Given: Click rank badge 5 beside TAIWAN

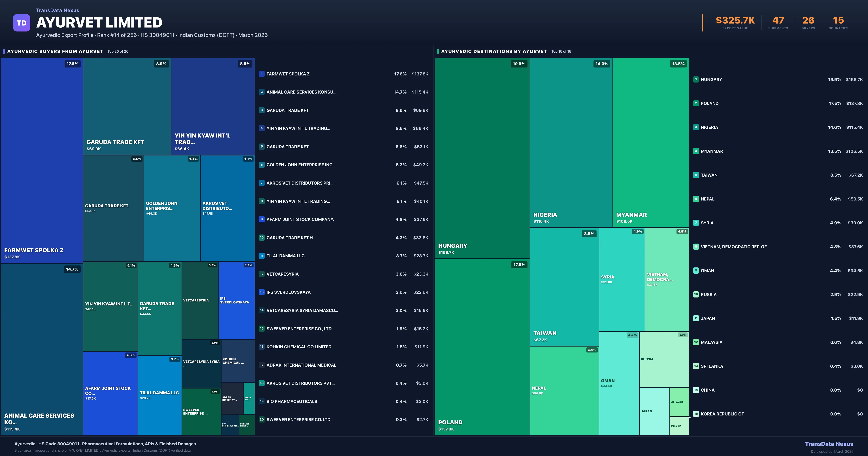Looking at the screenshot, I should pyautogui.click(x=696, y=175).
